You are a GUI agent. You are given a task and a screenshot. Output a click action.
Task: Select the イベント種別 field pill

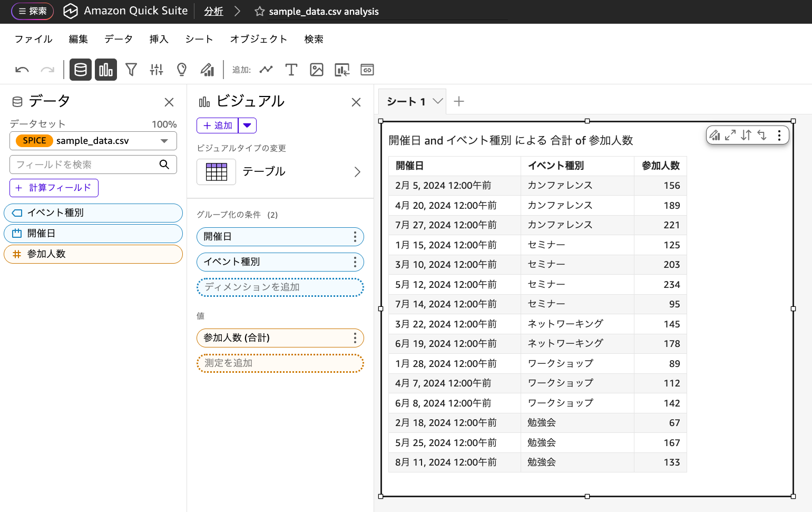[x=93, y=213]
